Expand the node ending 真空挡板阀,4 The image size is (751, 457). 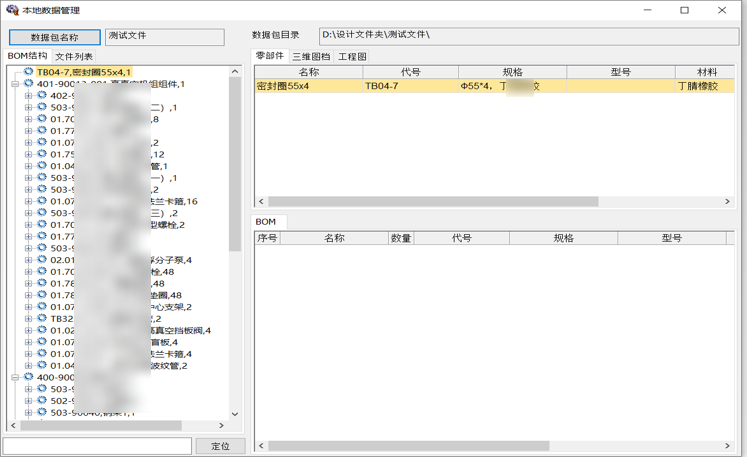click(x=28, y=331)
